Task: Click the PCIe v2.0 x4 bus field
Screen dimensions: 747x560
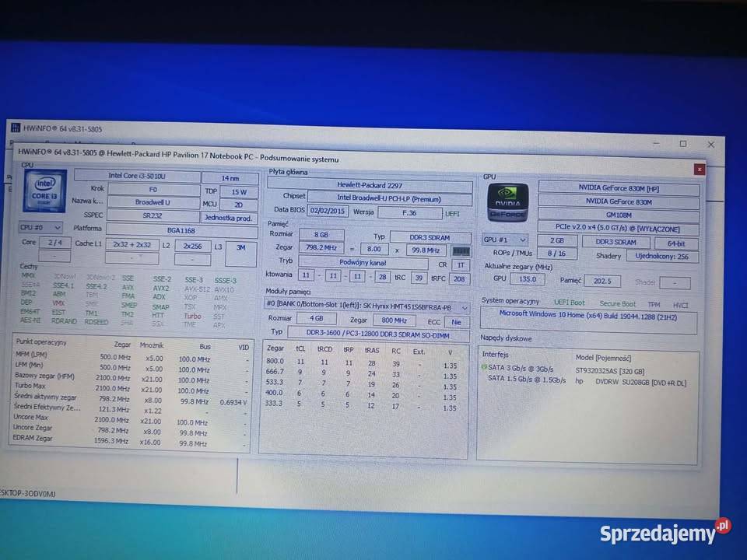Action: [618, 229]
